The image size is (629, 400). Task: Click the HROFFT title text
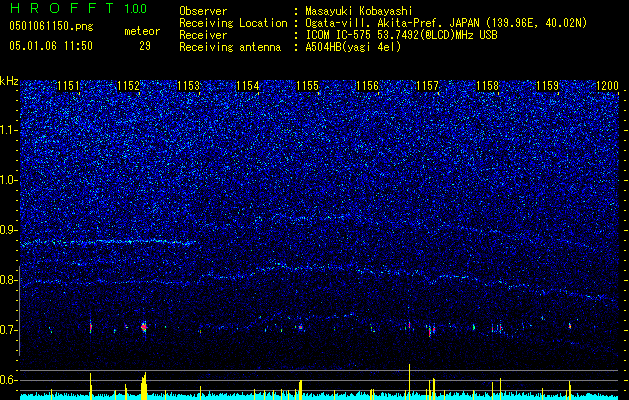tap(63, 8)
